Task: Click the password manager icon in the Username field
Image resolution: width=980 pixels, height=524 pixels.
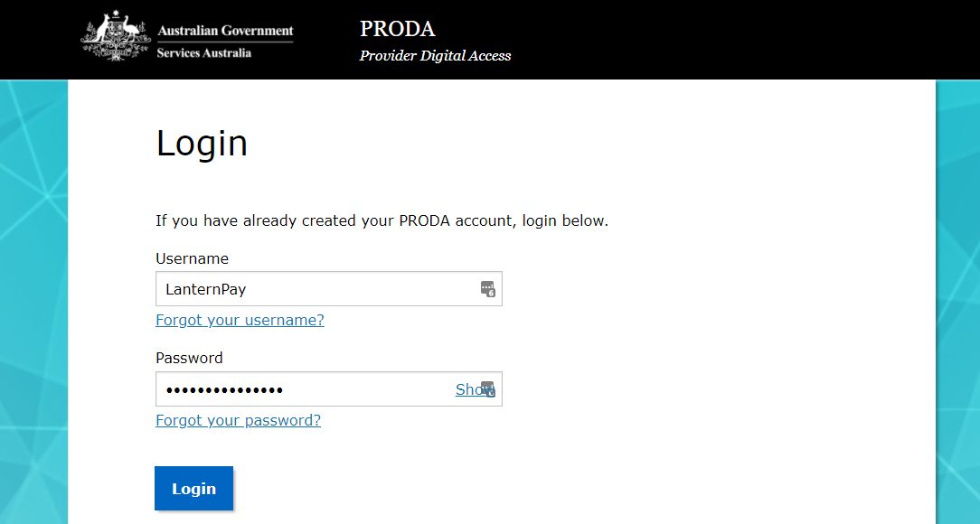Action: click(x=487, y=289)
